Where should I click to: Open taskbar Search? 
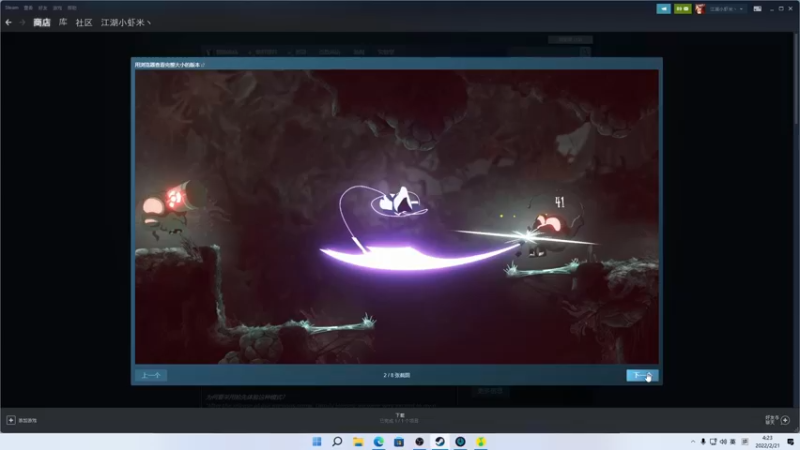337,441
